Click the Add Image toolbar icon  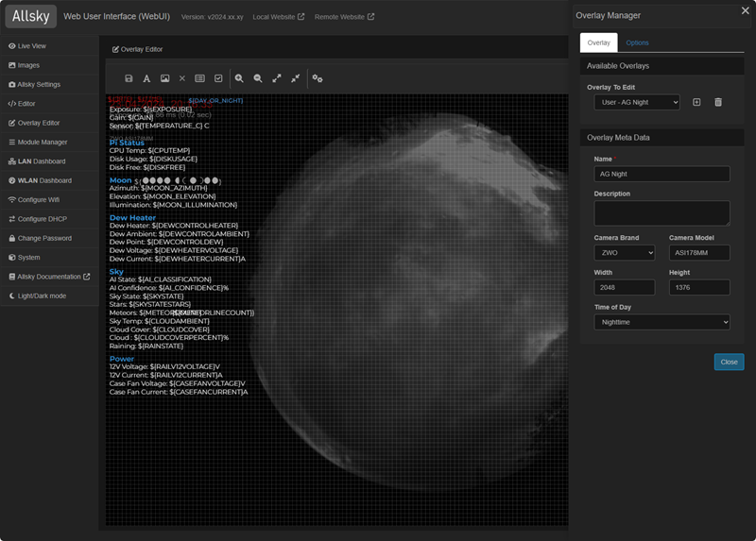click(x=164, y=78)
